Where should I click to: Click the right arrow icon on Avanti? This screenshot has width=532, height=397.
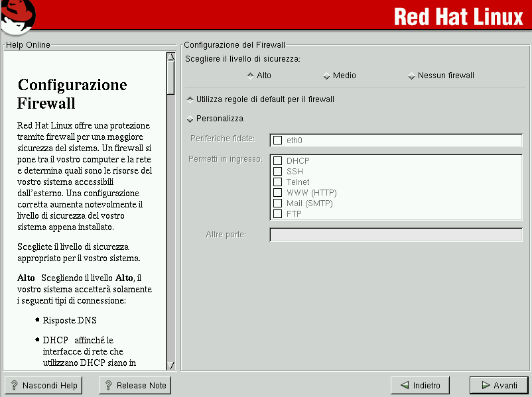coord(486,385)
